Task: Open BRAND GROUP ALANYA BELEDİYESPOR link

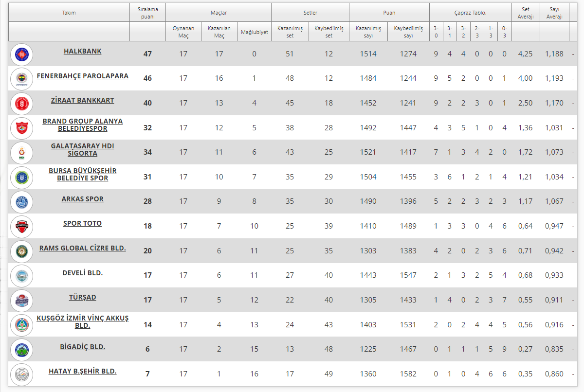Action: [x=83, y=125]
